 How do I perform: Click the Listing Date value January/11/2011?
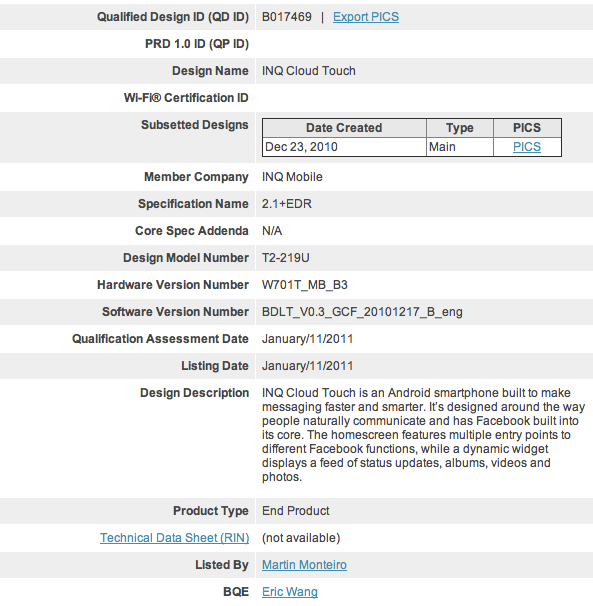coord(307,366)
